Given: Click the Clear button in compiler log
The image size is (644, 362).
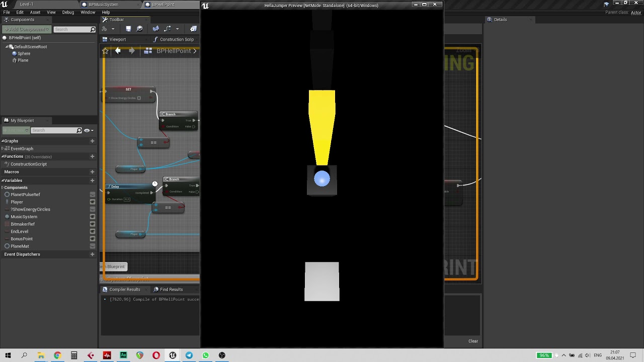Looking at the screenshot, I should [473, 341].
